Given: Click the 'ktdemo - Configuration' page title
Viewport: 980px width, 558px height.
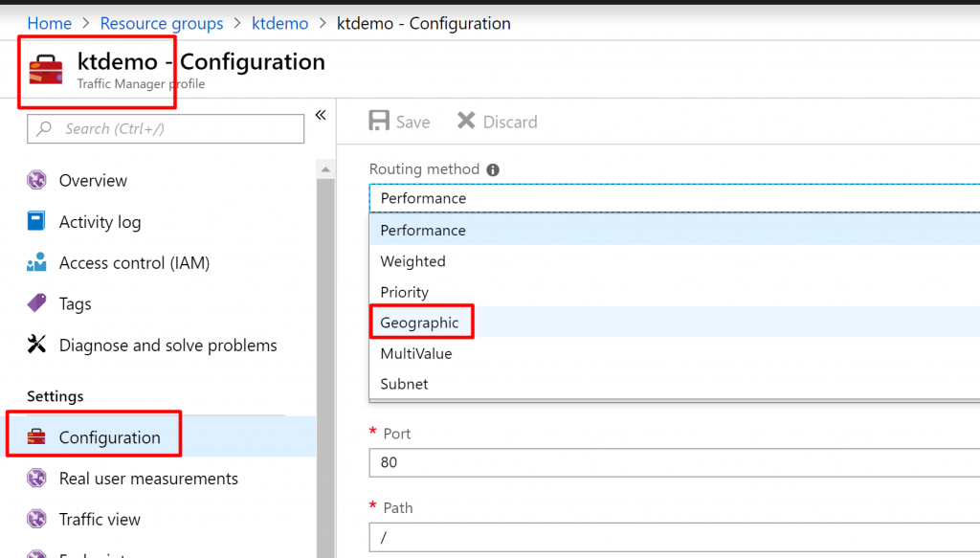Looking at the screenshot, I should coord(201,62).
